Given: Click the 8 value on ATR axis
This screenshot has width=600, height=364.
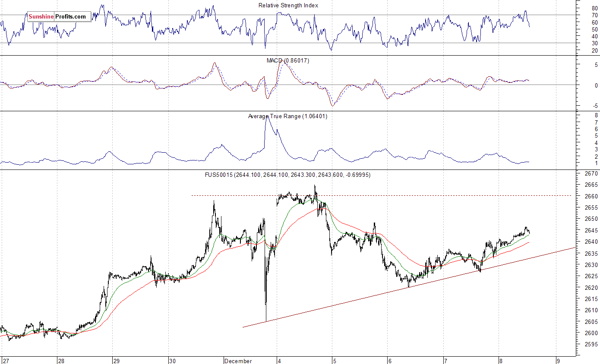Looking at the screenshot, I should (x=597, y=115).
